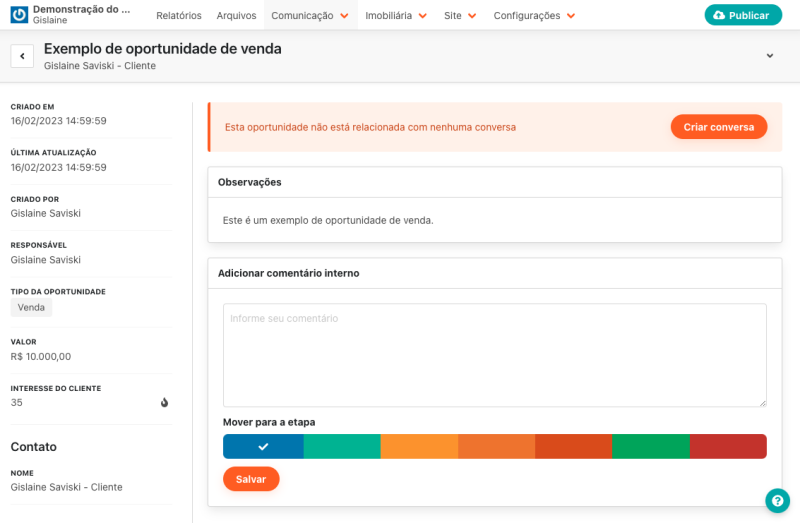This screenshot has width=800, height=523.
Task: Click the cloud upload icon in Publicar
Action: [719, 16]
